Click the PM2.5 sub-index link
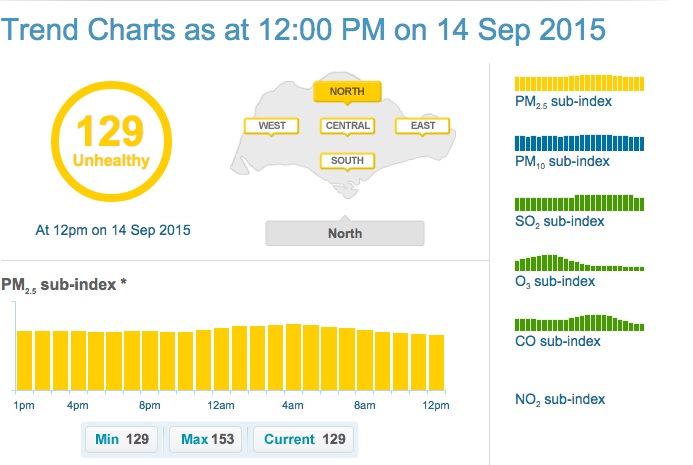Viewport: 693px width, 465px height. pyautogui.click(x=563, y=102)
